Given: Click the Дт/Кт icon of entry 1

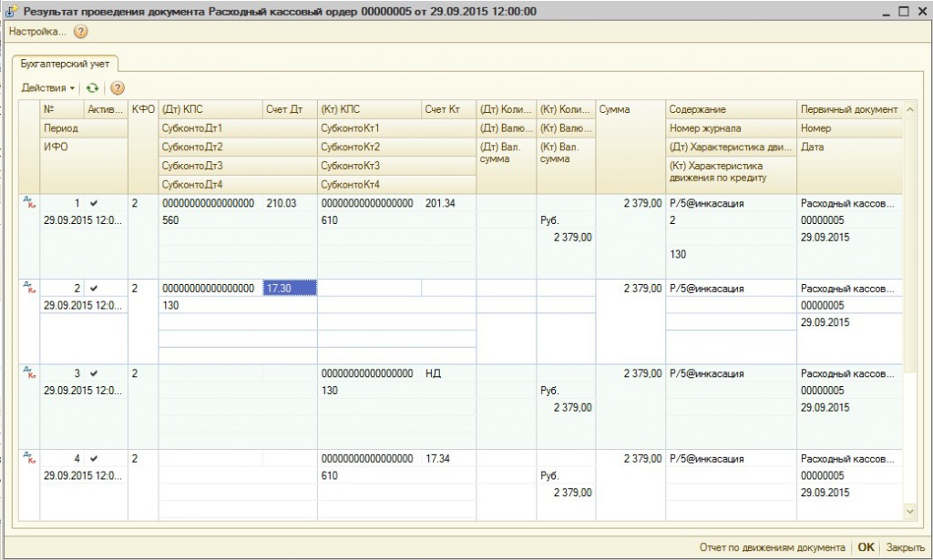Looking at the screenshot, I should [29, 204].
